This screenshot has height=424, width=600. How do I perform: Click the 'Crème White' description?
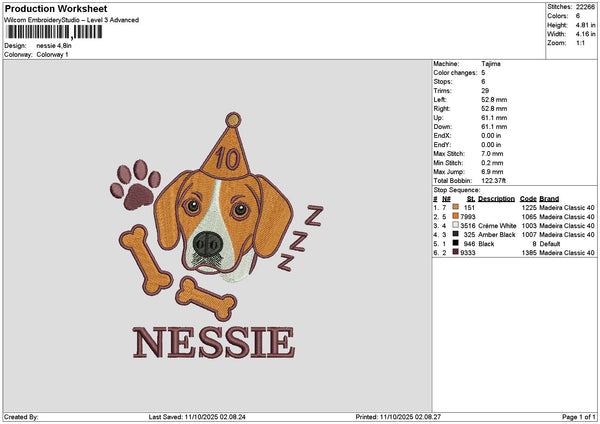pyautogui.click(x=497, y=225)
